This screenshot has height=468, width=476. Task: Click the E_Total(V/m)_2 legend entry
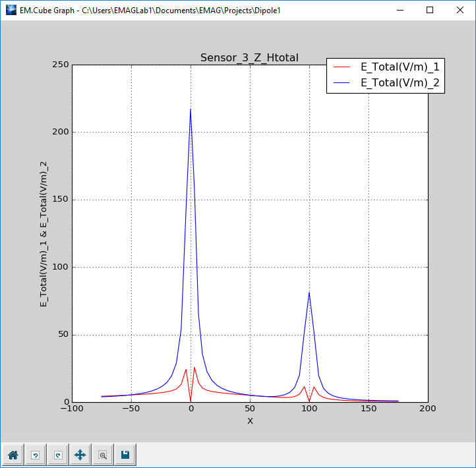pos(400,82)
